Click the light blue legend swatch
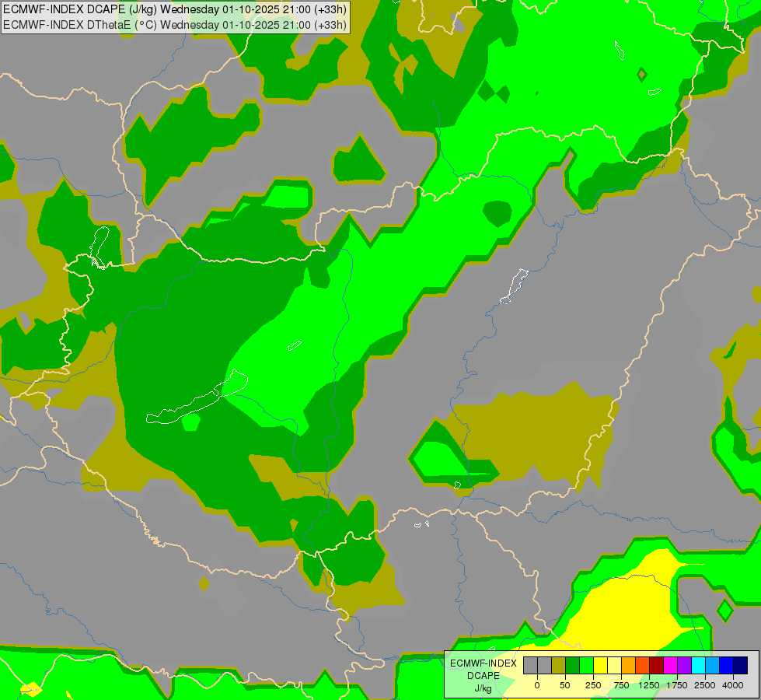Screen dimensions: 761x700 coord(713,665)
